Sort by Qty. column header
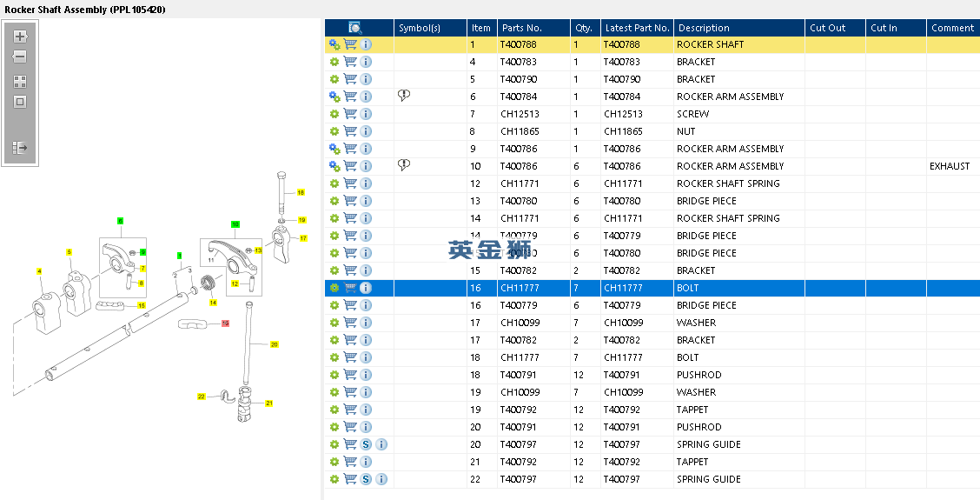980x500 pixels. pyautogui.click(x=585, y=28)
